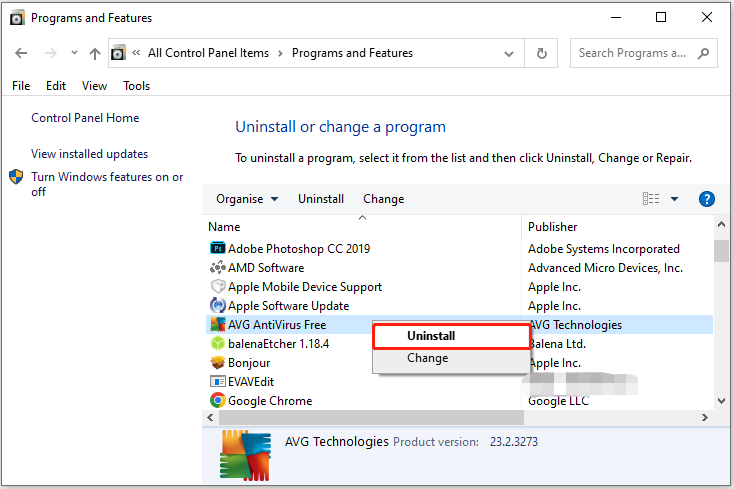This screenshot has height=489, width=734.
Task: Select the AMD Software icon
Action: point(218,267)
